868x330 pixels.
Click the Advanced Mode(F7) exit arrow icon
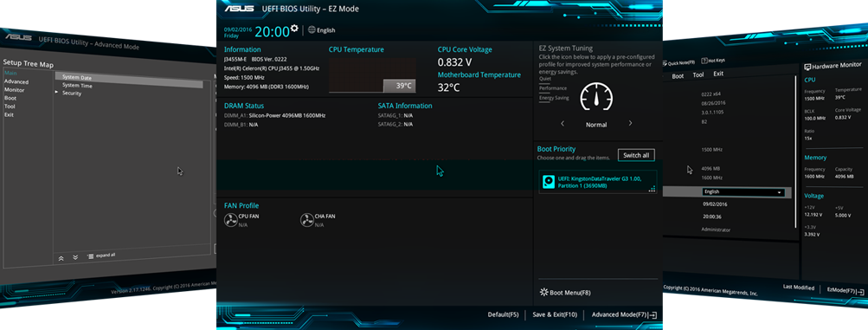coord(653,315)
